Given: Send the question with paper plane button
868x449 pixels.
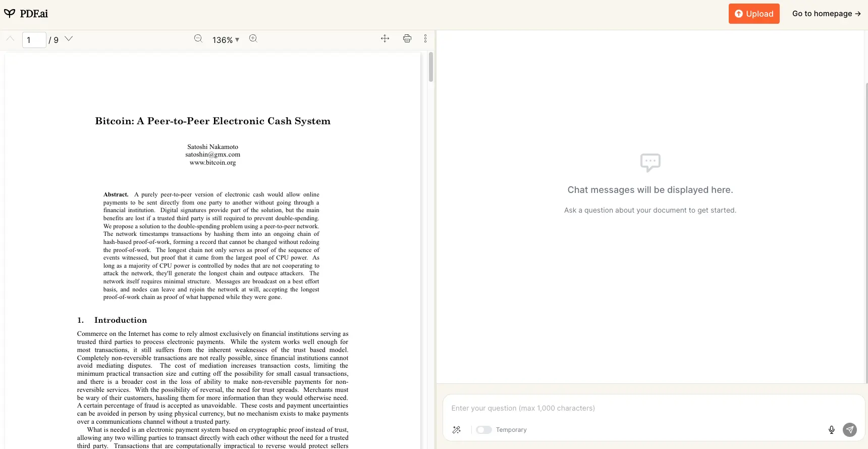Looking at the screenshot, I should pos(850,430).
